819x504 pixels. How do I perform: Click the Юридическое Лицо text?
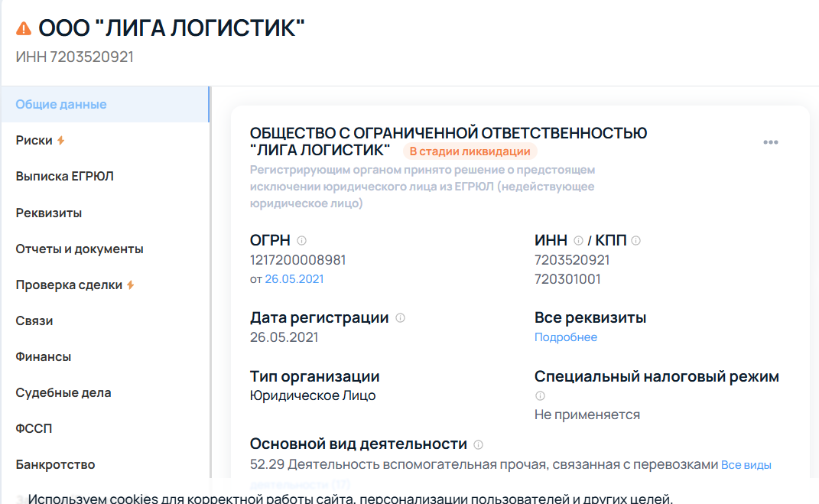click(x=313, y=395)
